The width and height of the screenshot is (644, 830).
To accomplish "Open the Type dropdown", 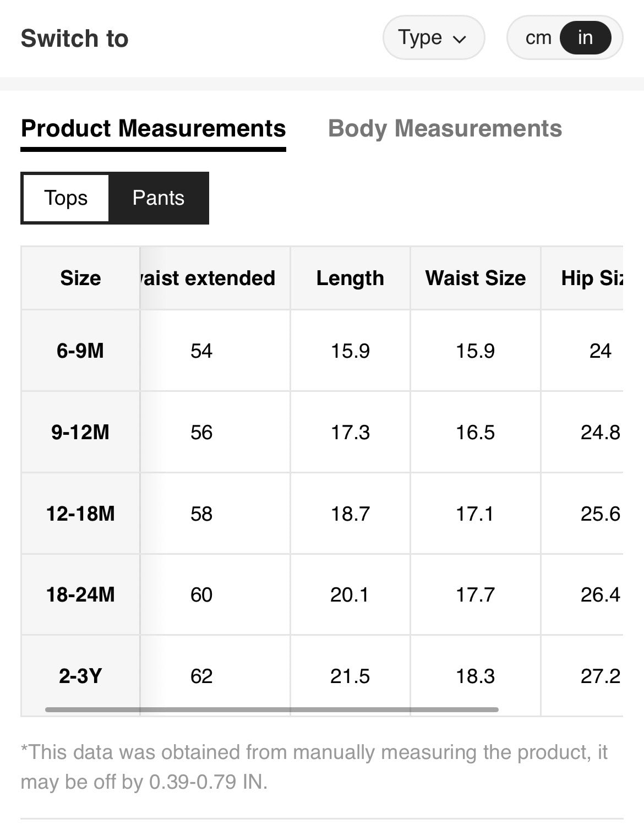I will point(433,38).
